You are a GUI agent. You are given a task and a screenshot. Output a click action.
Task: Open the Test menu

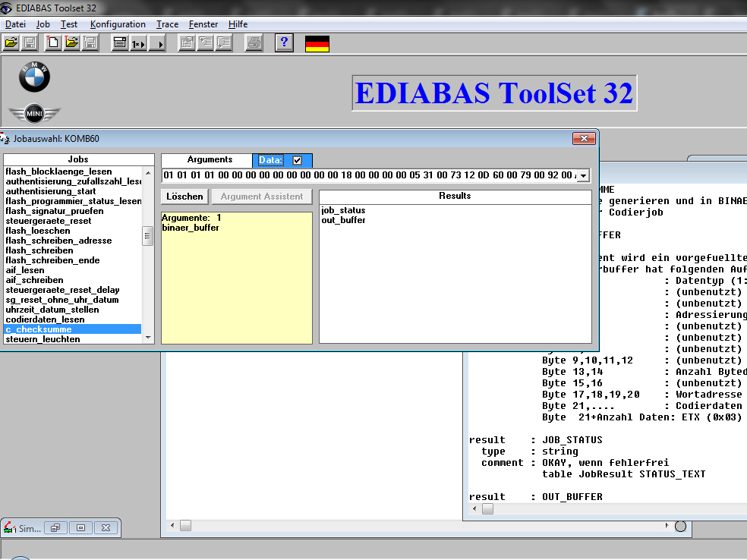point(68,24)
